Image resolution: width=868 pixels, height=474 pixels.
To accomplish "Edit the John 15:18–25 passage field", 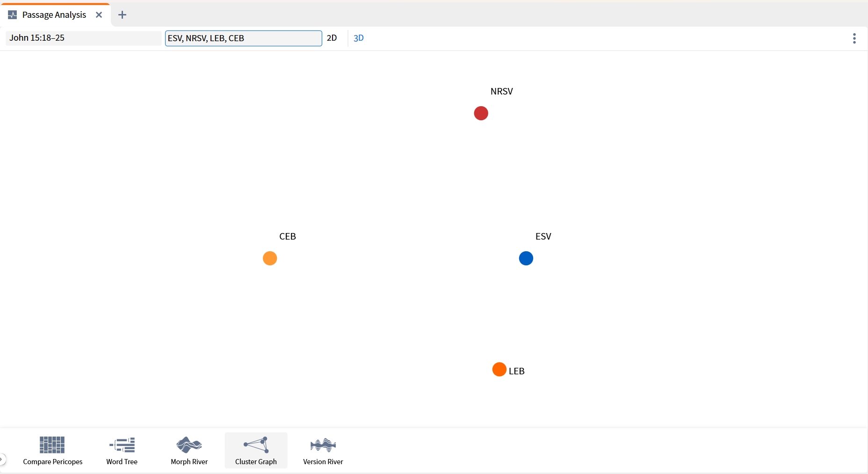I will click(83, 38).
